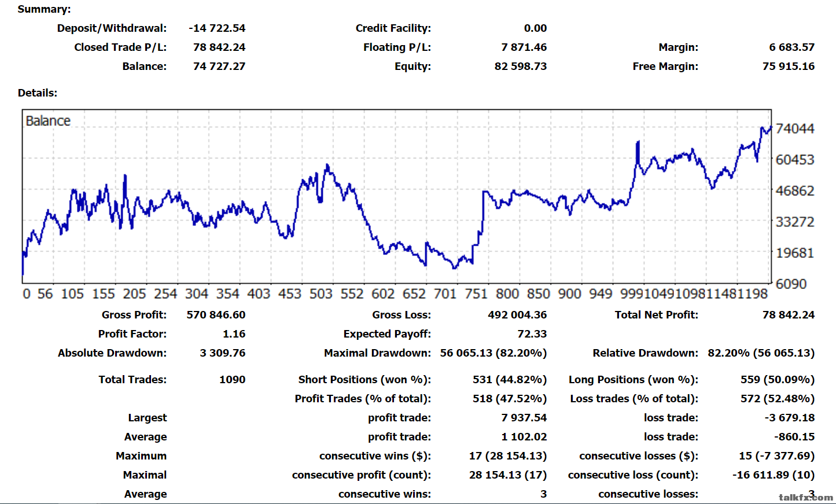Click the Maximal Drawdown label
Screen dimensions: 836x504
(x=377, y=353)
